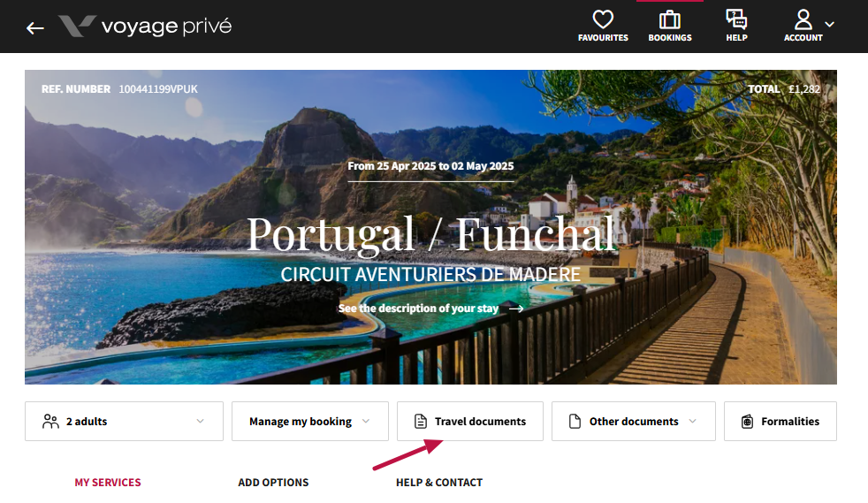868x503 pixels.
Task: Click the Formalities passport icon
Action: point(747,422)
